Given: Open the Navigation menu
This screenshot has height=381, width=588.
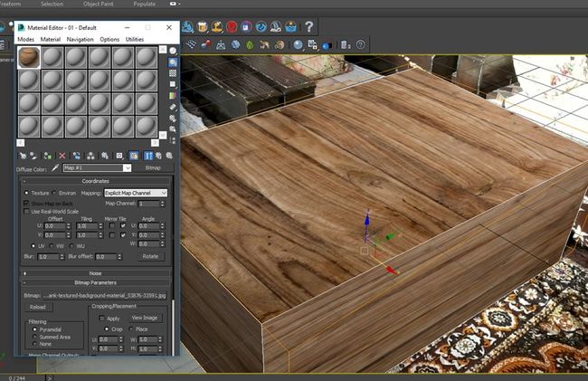Looking at the screenshot, I should coord(80,40).
